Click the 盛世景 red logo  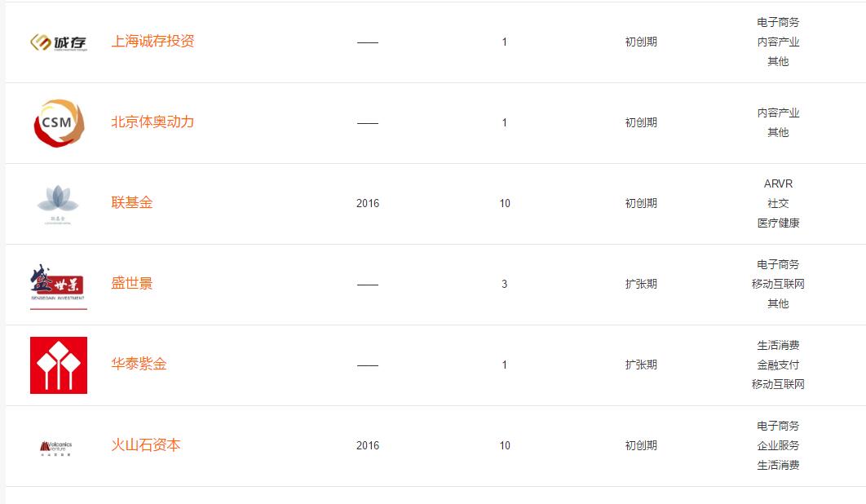click(x=59, y=285)
